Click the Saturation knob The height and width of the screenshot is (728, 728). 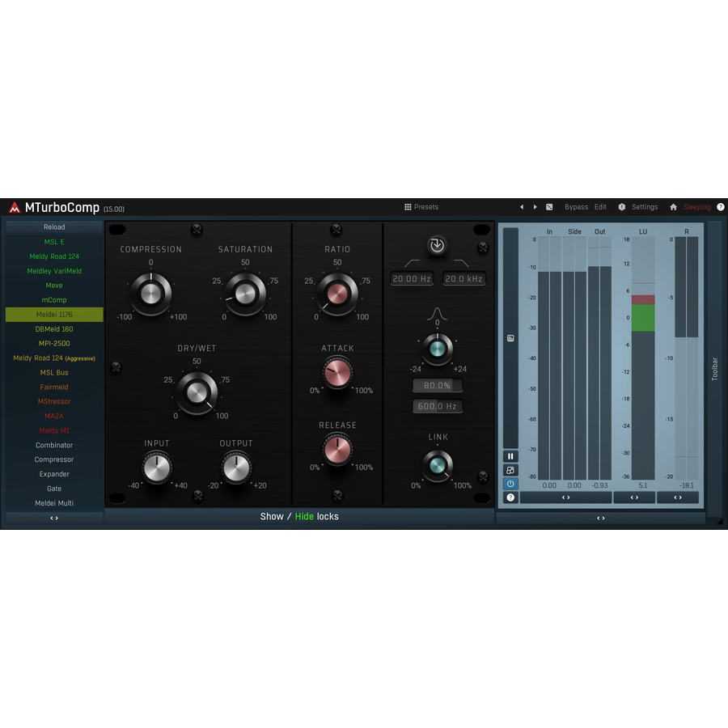coord(245,294)
